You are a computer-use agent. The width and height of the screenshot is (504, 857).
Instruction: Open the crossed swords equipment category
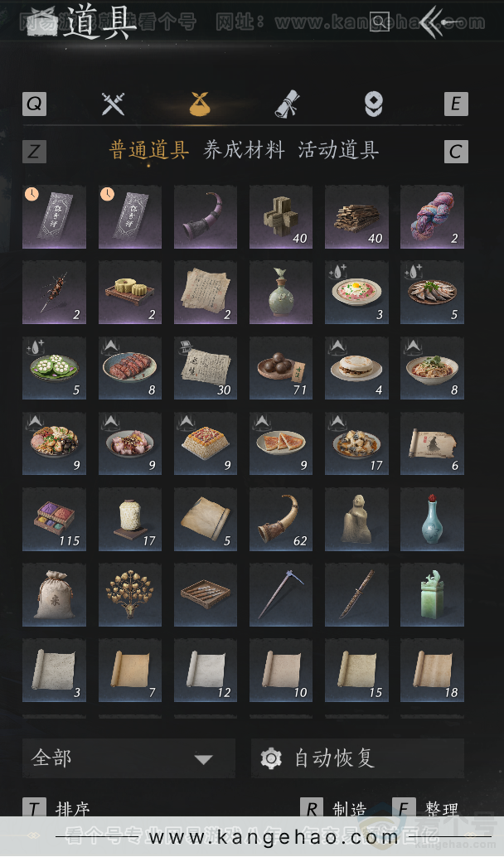pos(114,104)
